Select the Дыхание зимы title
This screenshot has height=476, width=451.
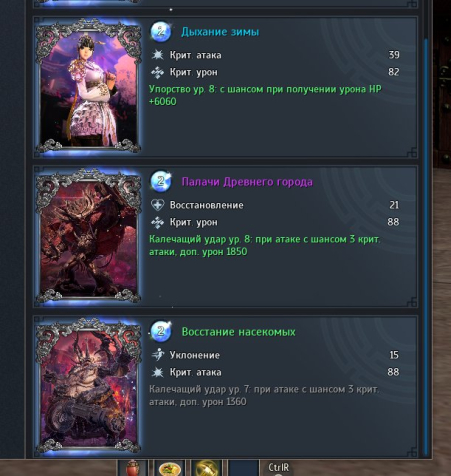point(220,32)
